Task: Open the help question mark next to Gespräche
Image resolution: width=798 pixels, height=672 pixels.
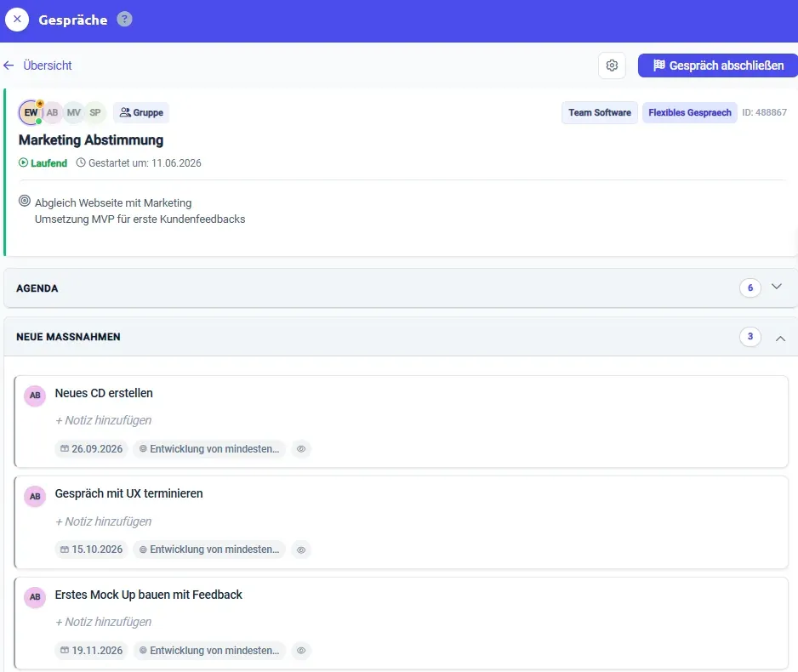Action: point(125,20)
